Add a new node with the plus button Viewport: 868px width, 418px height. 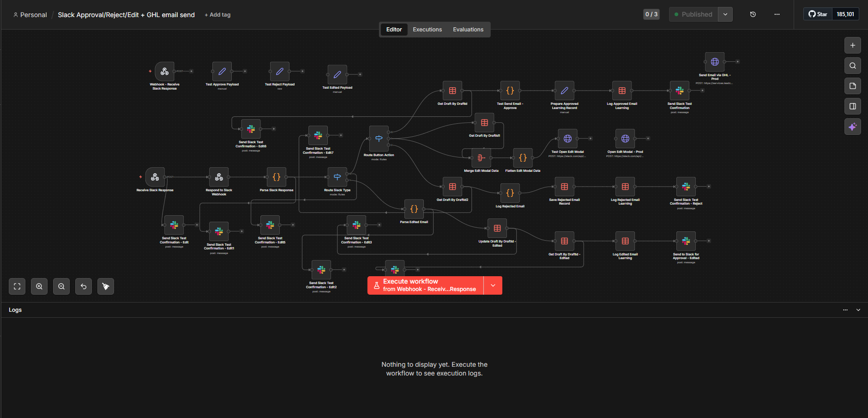coord(853,45)
